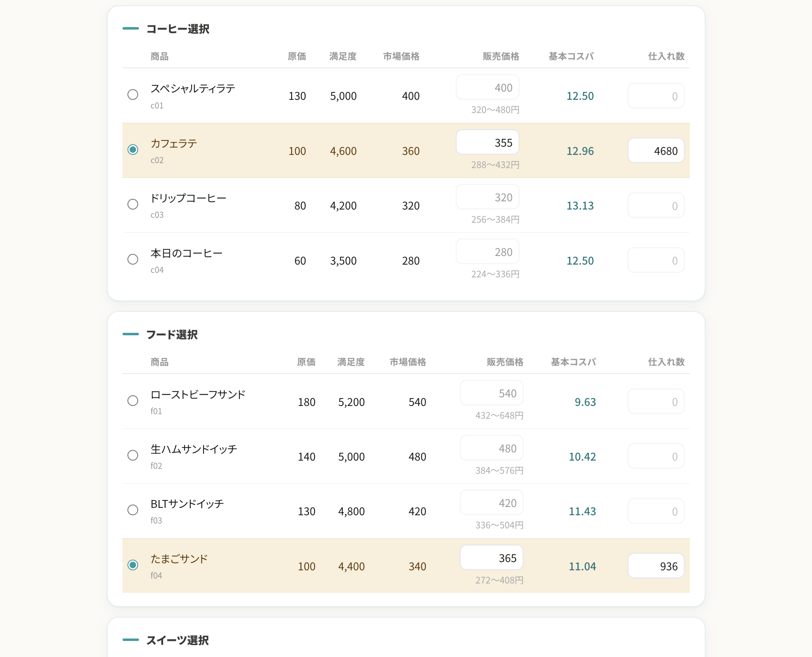The width and height of the screenshot is (812, 657).
Task: Pick the 本日のコーヒー radio option
Action: (132, 259)
